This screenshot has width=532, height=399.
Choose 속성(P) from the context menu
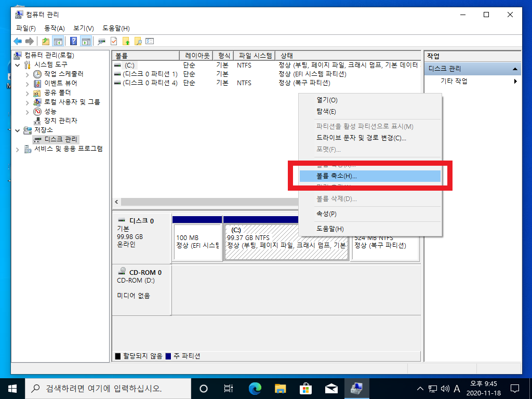[326, 214]
